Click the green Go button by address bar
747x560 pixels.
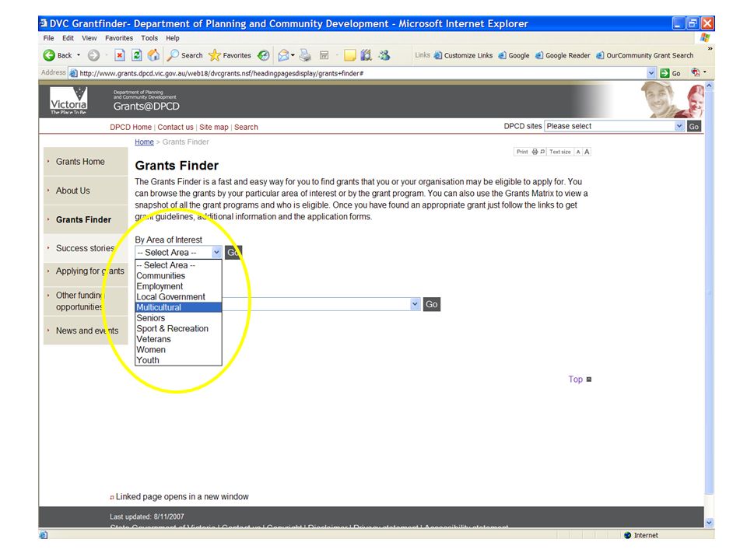[670, 73]
